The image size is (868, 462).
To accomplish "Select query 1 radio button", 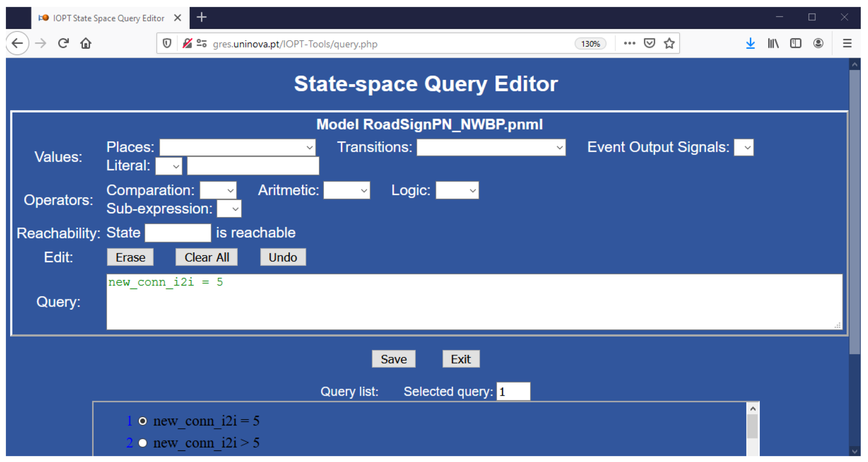I will [143, 421].
